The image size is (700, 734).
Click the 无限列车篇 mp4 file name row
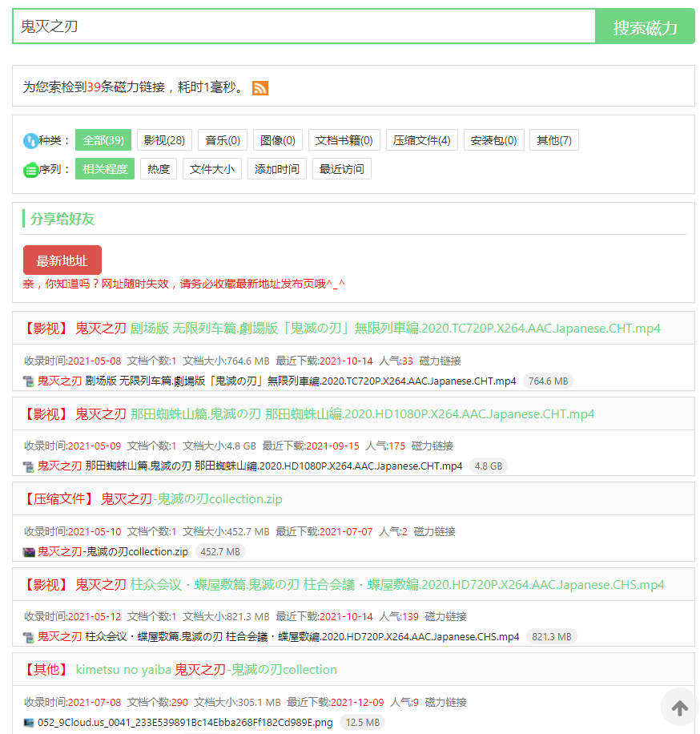point(277,381)
